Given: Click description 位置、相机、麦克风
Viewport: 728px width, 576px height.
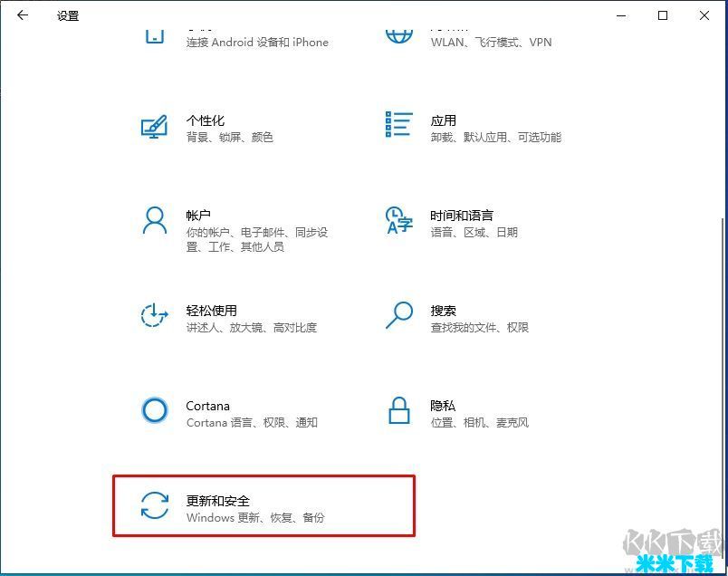Looking at the screenshot, I should point(480,423).
